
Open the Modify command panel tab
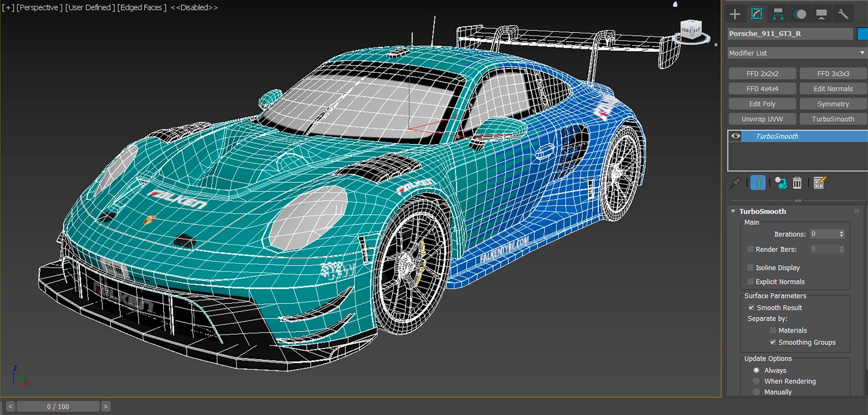pos(756,14)
